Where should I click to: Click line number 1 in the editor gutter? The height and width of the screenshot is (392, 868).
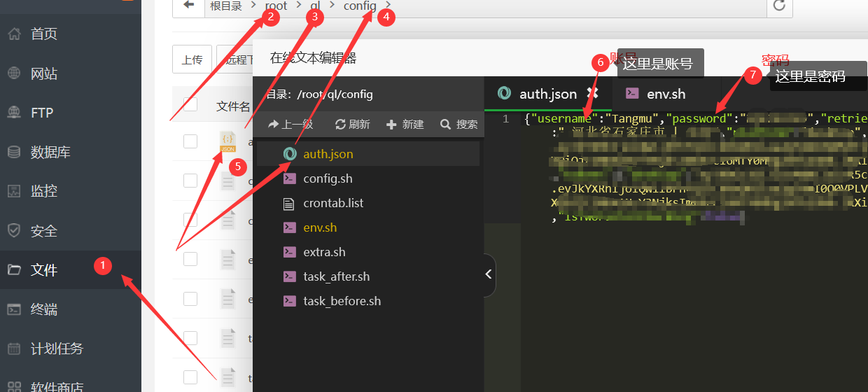(x=505, y=118)
